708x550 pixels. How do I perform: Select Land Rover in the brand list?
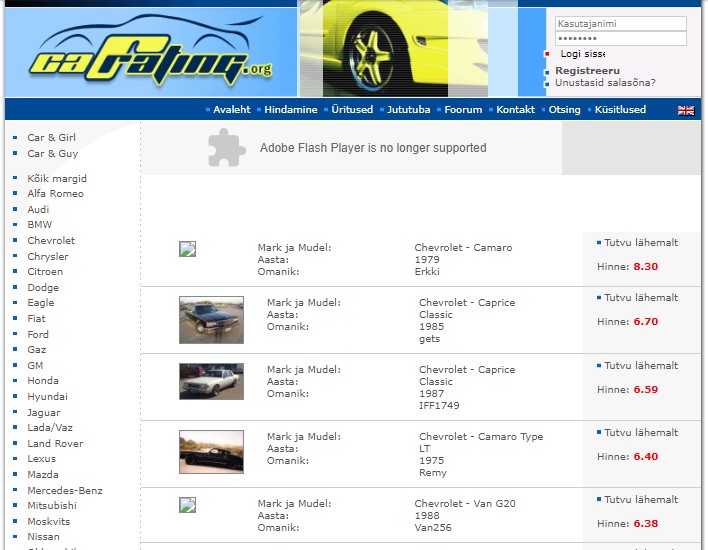(55, 443)
